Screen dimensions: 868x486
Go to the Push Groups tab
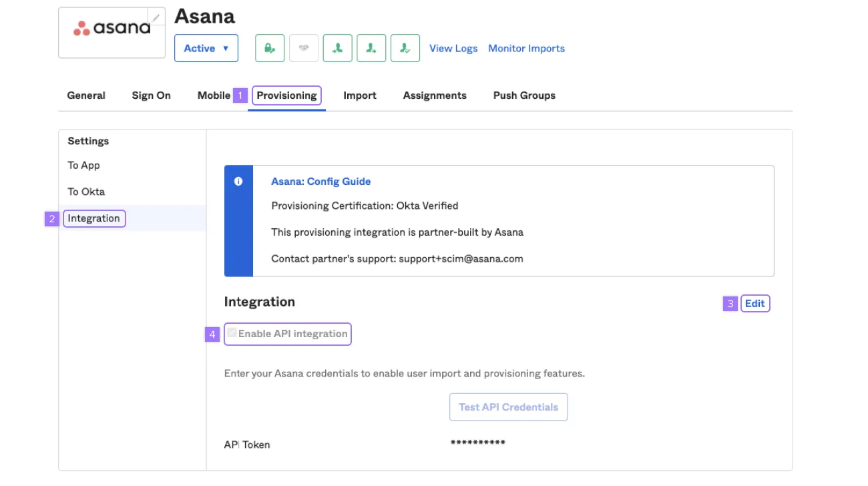(524, 95)
